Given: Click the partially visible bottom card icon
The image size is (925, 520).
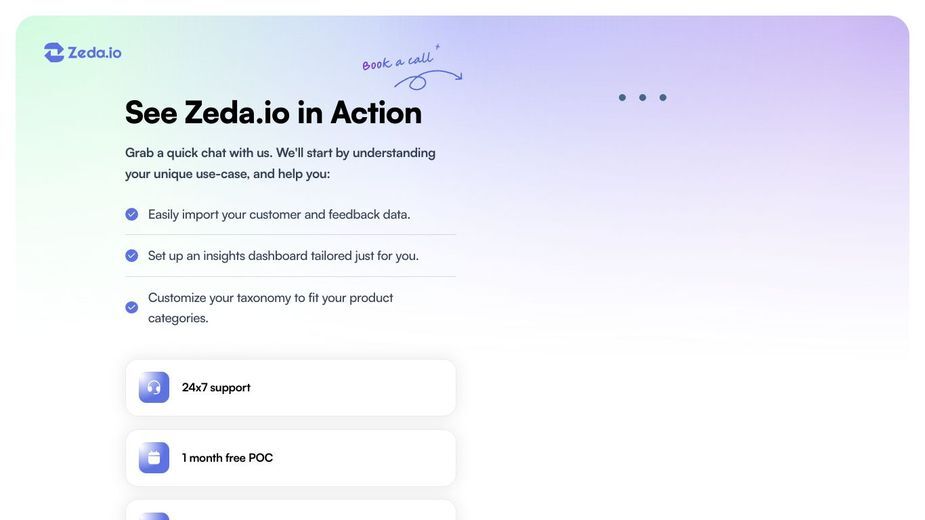Looking at the screenshot, I should [154, 516].
